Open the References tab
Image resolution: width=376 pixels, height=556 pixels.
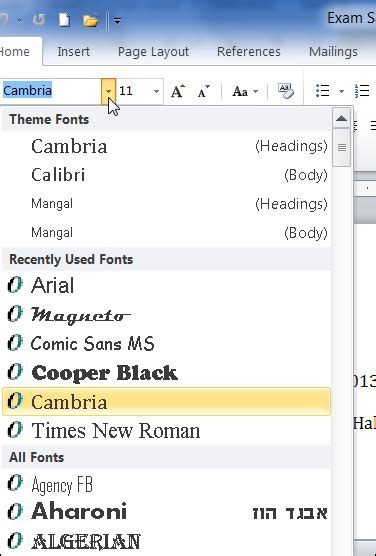249,52
